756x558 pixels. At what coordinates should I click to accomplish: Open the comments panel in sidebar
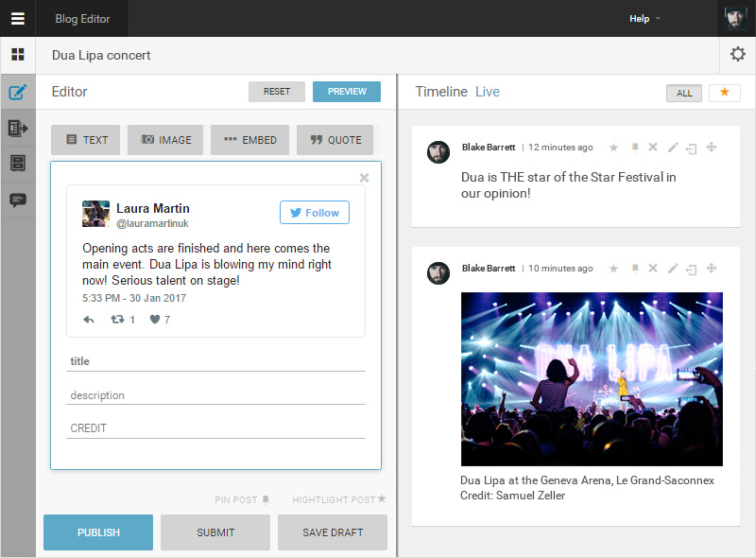(16, 200)
